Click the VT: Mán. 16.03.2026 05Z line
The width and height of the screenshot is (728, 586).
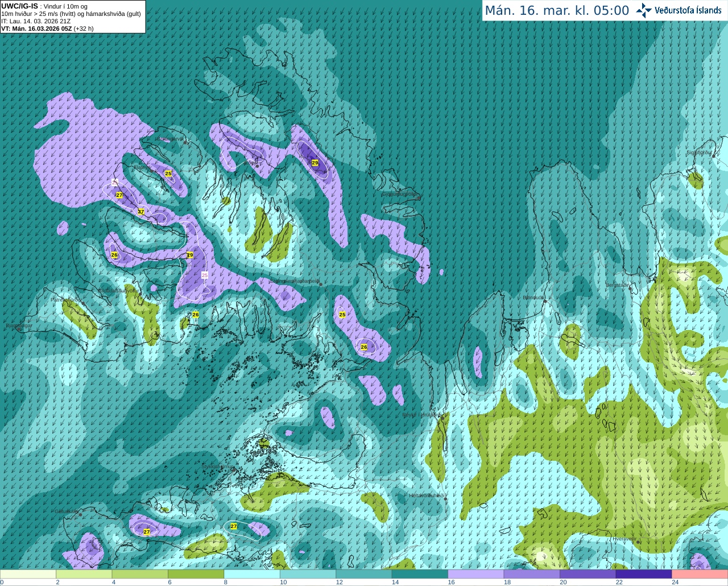(x=36, y=28)
